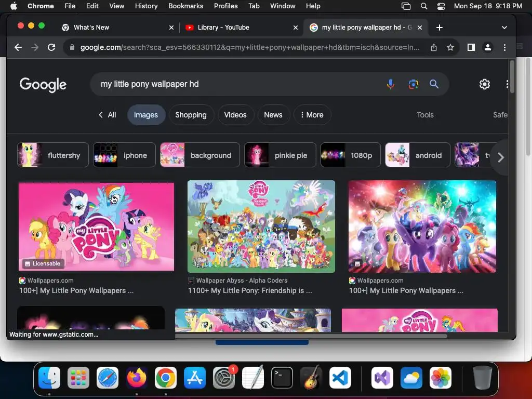Screen dimensions: 532x399
Task: Open the Tools options
Action: point(425,115)
